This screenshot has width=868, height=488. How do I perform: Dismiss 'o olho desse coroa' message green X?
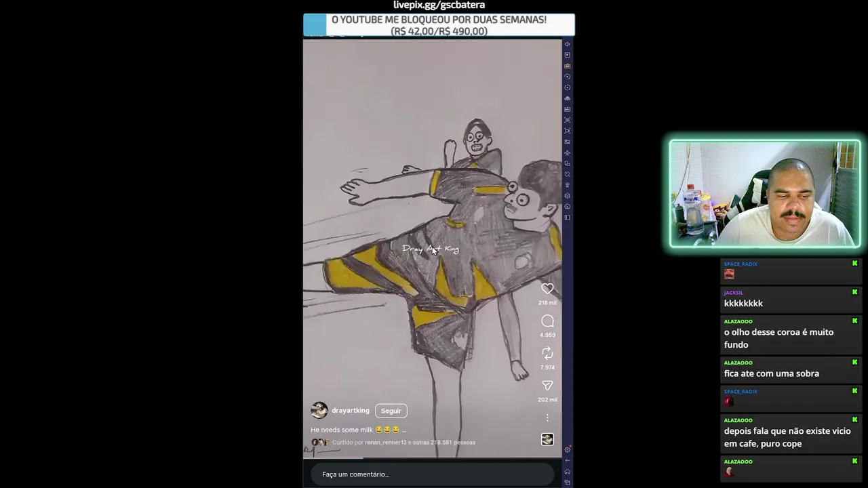coord(854,321)
